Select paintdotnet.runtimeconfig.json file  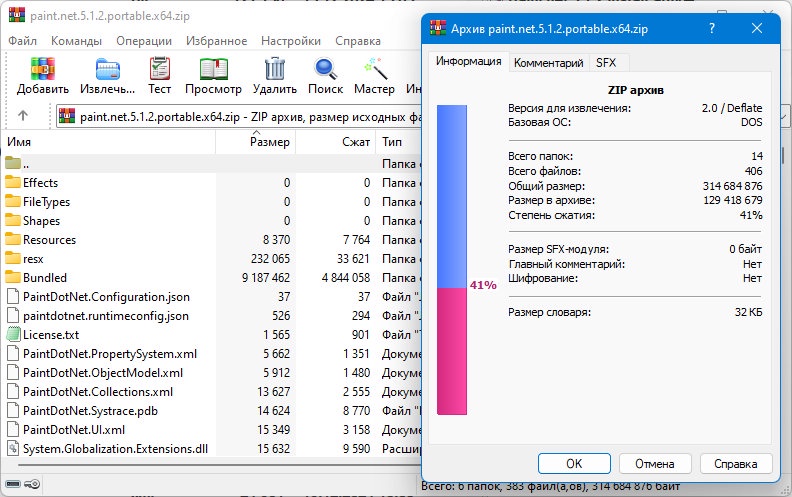tap(106, 316)
